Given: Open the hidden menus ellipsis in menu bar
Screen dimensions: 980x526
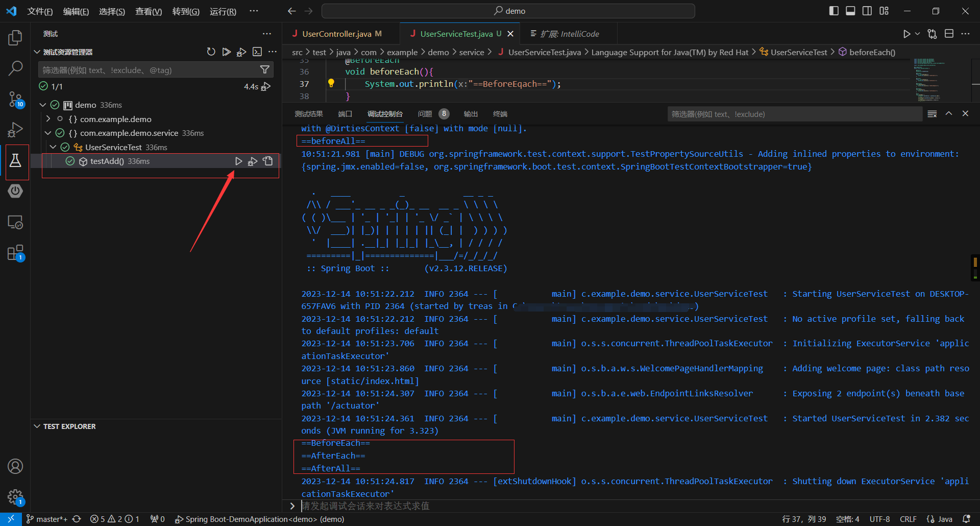Looking at the screenshot, I should click(254, 11).
